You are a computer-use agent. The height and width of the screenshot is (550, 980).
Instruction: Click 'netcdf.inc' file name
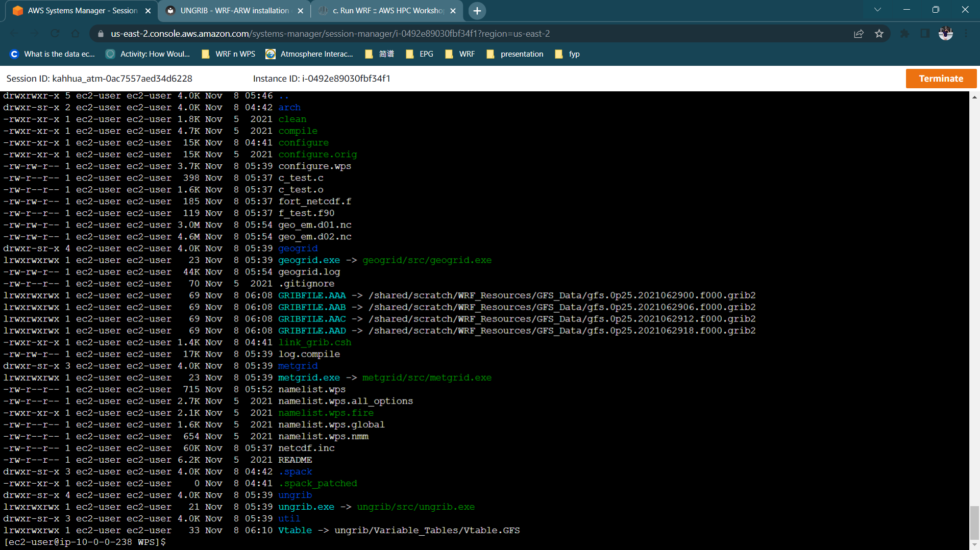point(306,448)
